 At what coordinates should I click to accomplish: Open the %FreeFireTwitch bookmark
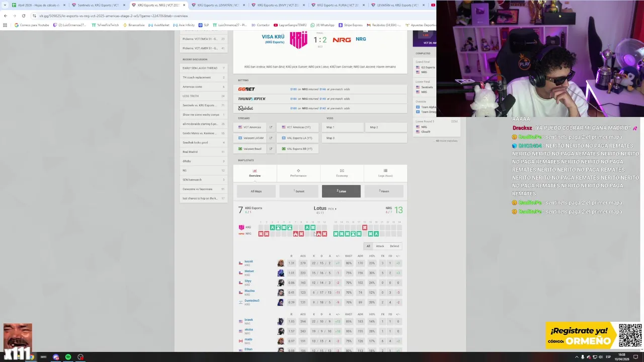click(105, 25)
